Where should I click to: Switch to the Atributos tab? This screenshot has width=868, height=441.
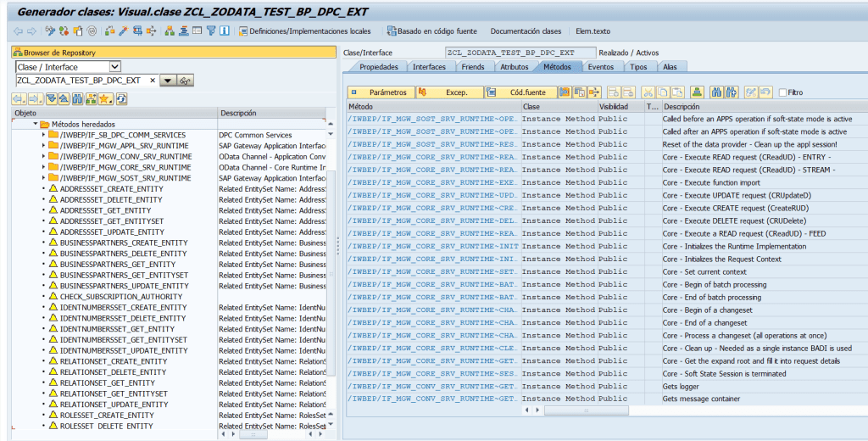pyautogui.click(x=514, y=66)
